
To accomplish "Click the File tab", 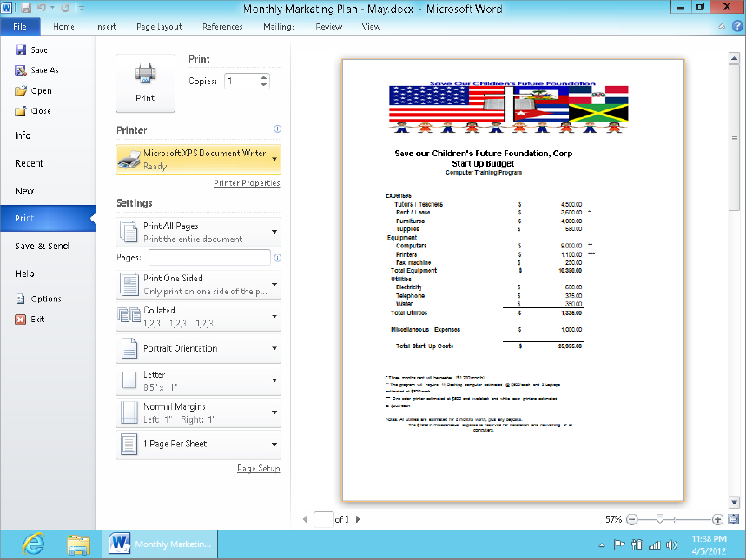I will (20, 27).
